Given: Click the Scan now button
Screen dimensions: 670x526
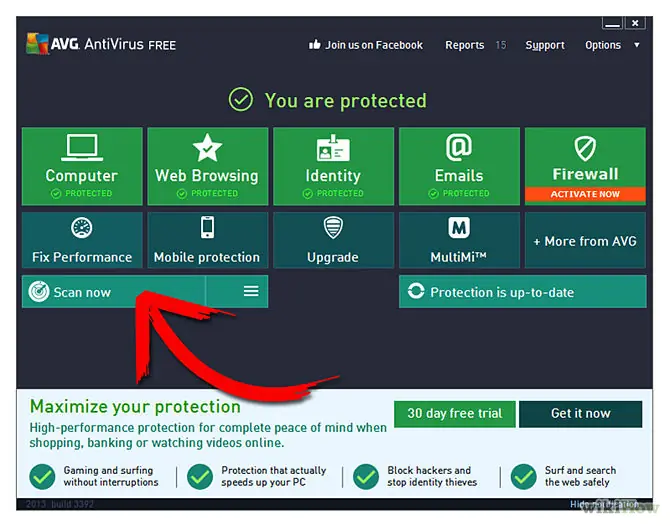Looking at the screenshot, I should (x=114, y=291).
